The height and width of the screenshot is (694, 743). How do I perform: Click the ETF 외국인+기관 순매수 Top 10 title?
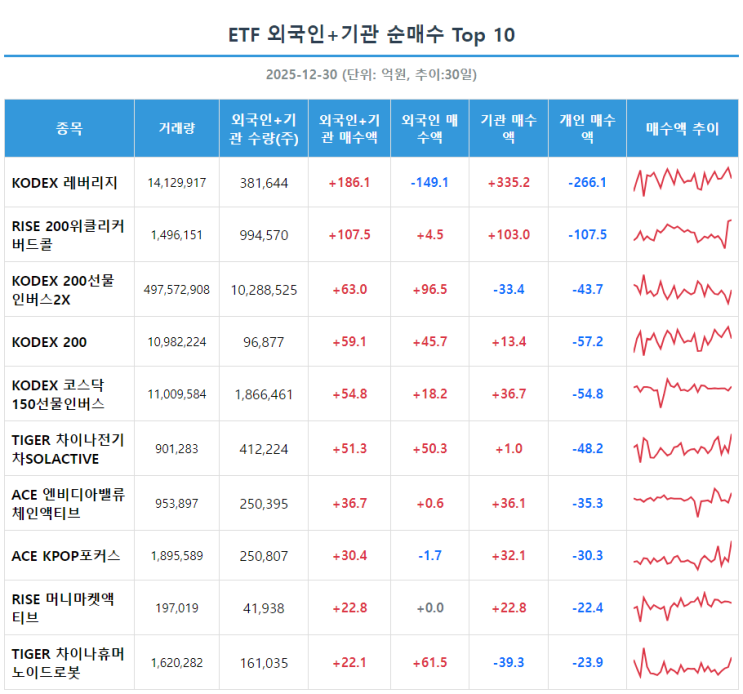tap(372, 35)
